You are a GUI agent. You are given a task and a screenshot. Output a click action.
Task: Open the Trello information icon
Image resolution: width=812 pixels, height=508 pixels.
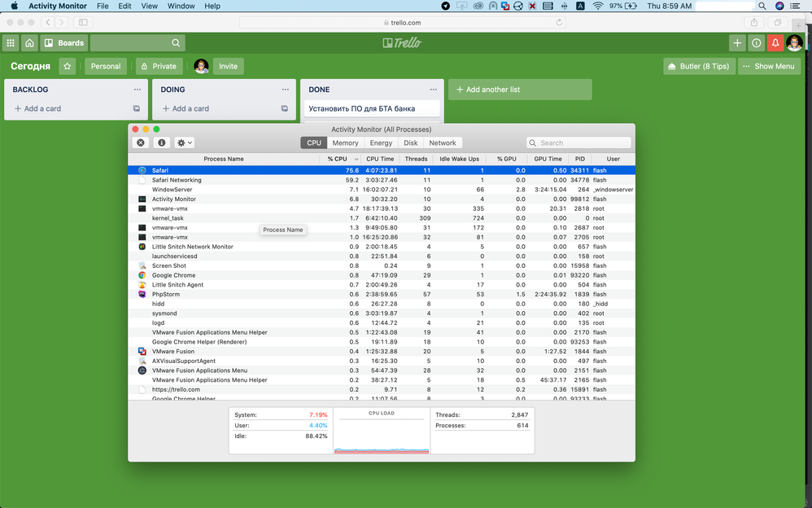(x=756, y=43)
